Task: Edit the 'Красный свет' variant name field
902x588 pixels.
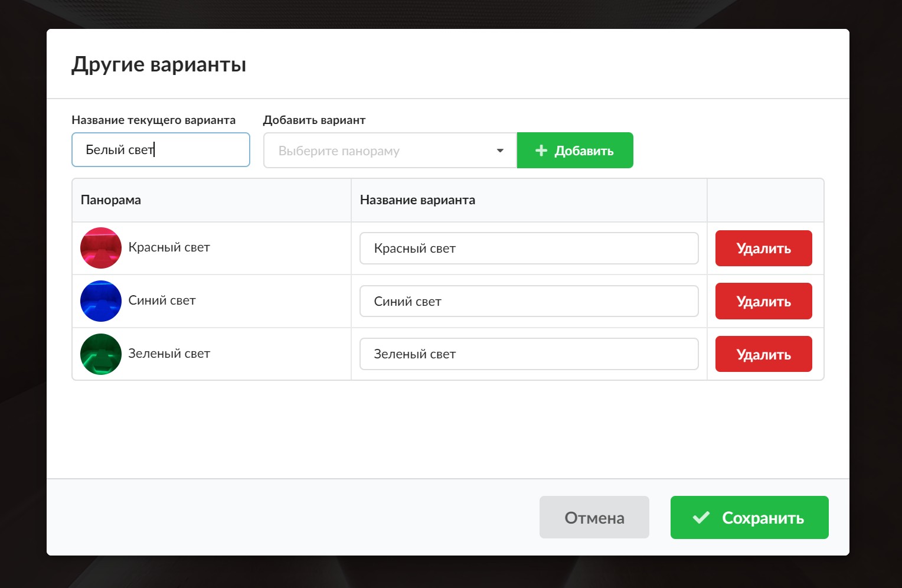Action: 529,249
